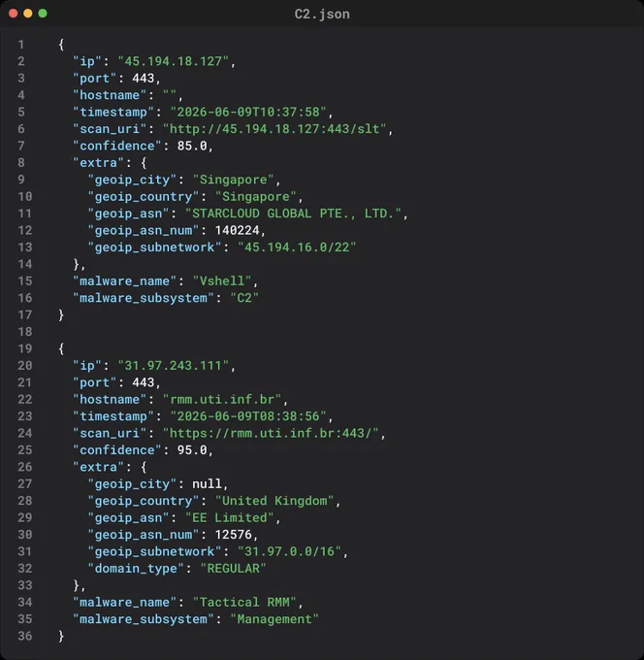The width and height of the screenshot is (644, 660).
Task: Click timestamp "2026-06-09T08:38:56"
Action: 248,416
